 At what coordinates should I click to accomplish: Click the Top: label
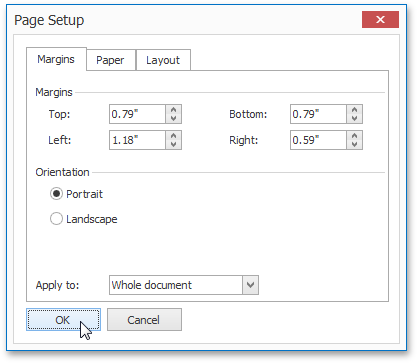pos(59,114)
